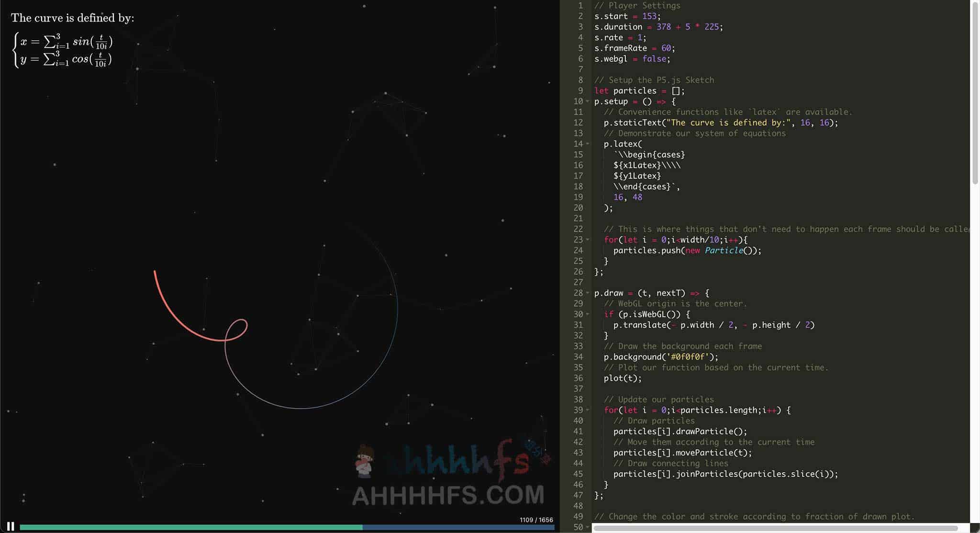Fold the p.latex call at line 14
The height and width of the screenshot is (533, 980).
pyautogui.click(x=588, y=144)
